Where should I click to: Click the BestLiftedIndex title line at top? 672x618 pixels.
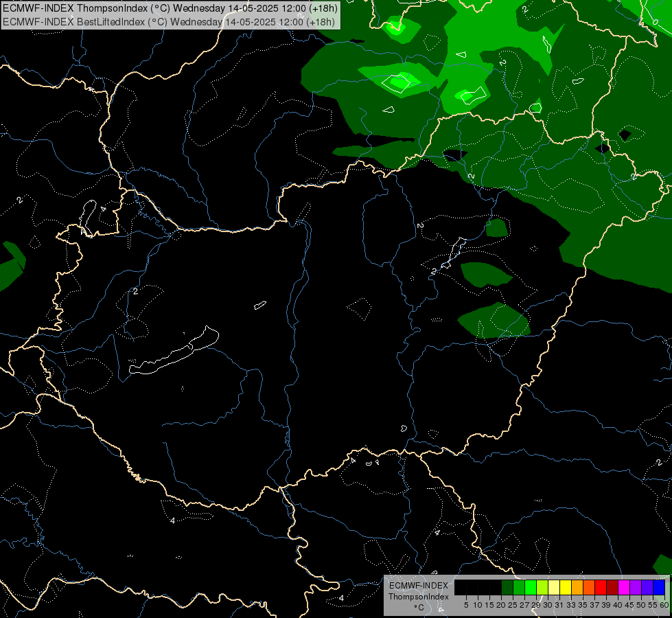tap(169, 22)
